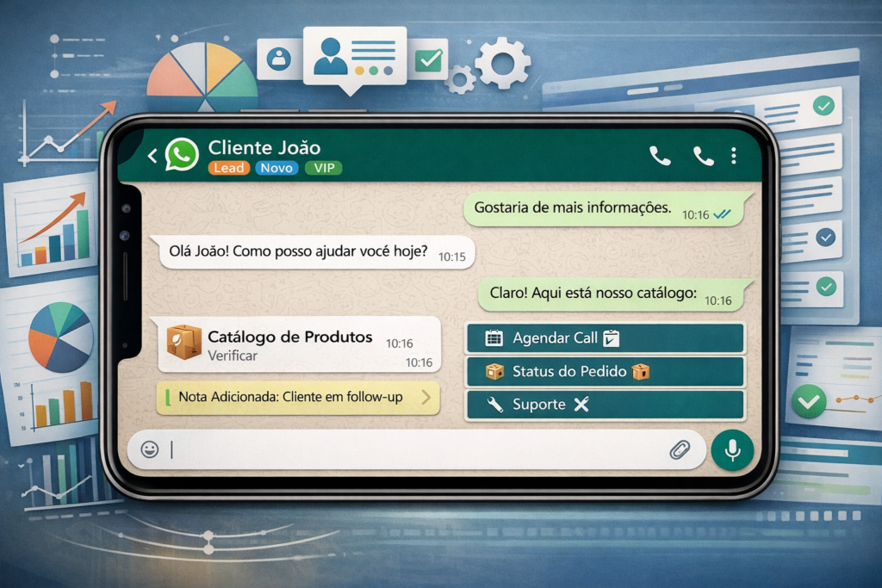Click the WhatsApp logo avatar
Viewport: 882px width, 588px height.
[x=180, y=156]
